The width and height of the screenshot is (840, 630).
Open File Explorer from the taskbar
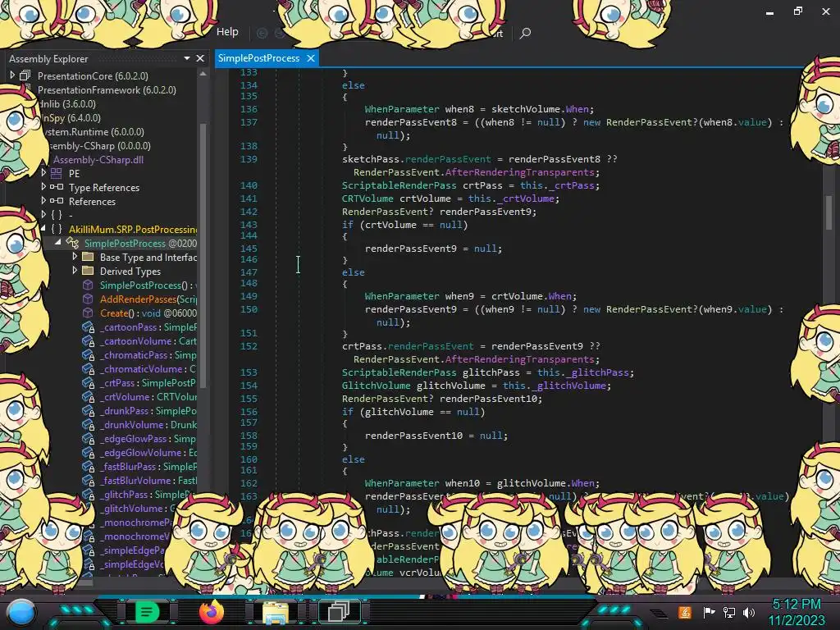click(276, 612)
